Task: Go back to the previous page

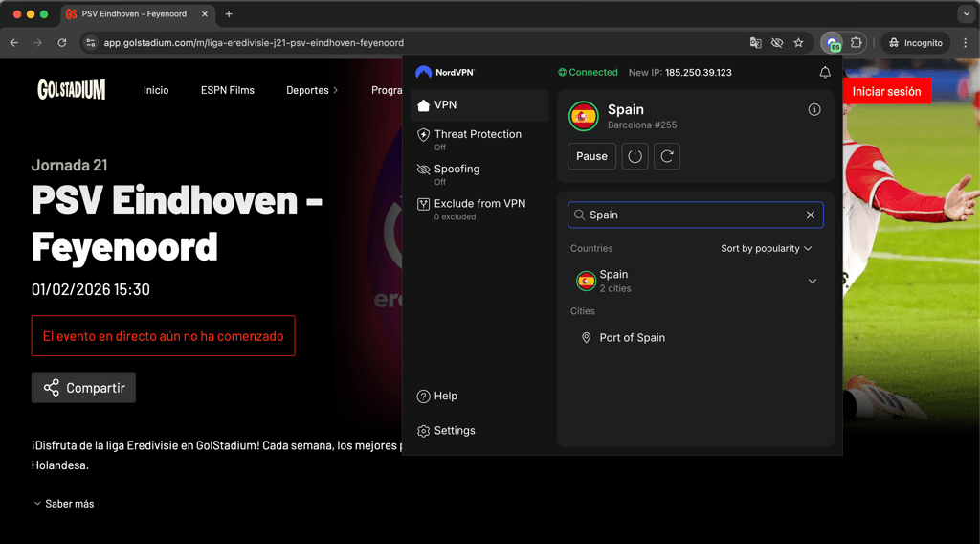Action: pos(13,42)
